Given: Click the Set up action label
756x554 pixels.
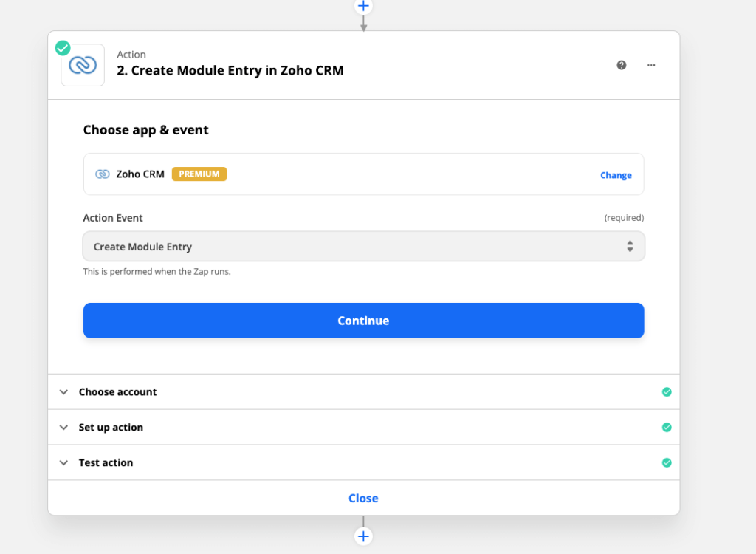Looking at the screenshot, I should click(111, 428).
